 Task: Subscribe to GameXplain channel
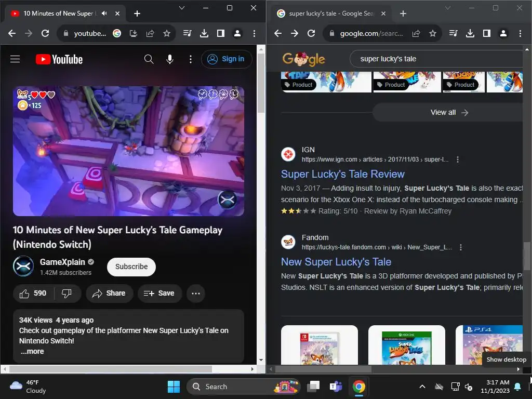tap(131, 267)
